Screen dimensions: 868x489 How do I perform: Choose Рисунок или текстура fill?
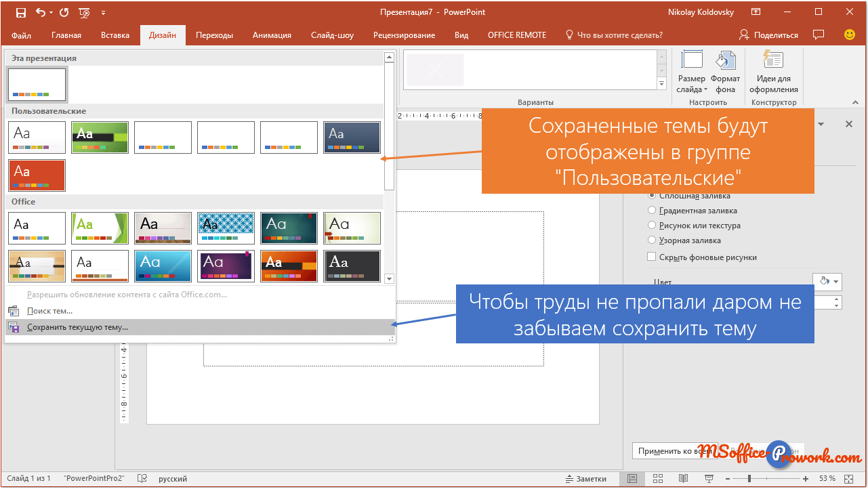click(x=653, y=226)
